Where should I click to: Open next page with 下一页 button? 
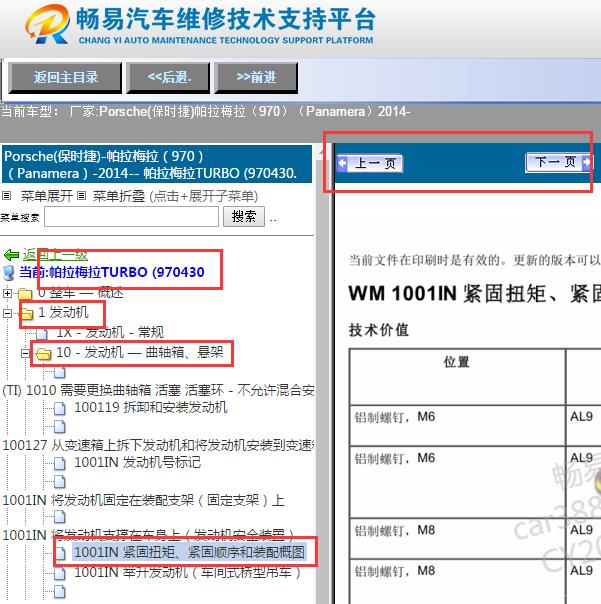pyautogui.click(x=558, y=162)
